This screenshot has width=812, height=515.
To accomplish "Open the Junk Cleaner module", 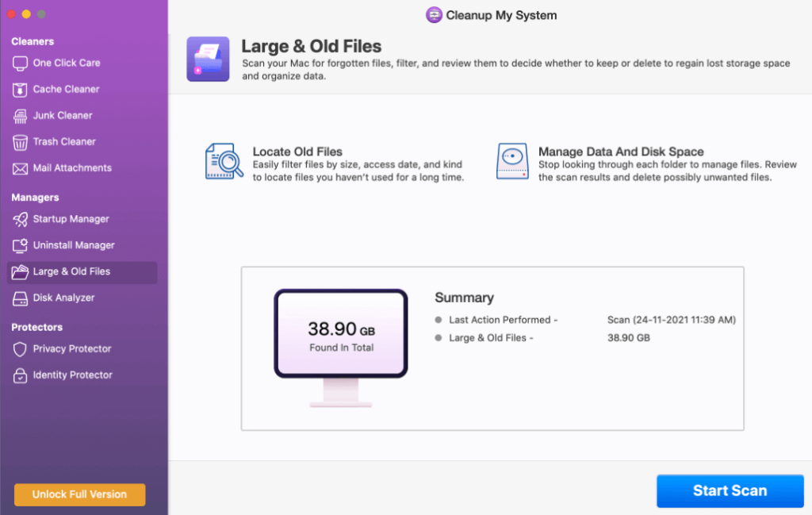I will (x=62, y=116).
